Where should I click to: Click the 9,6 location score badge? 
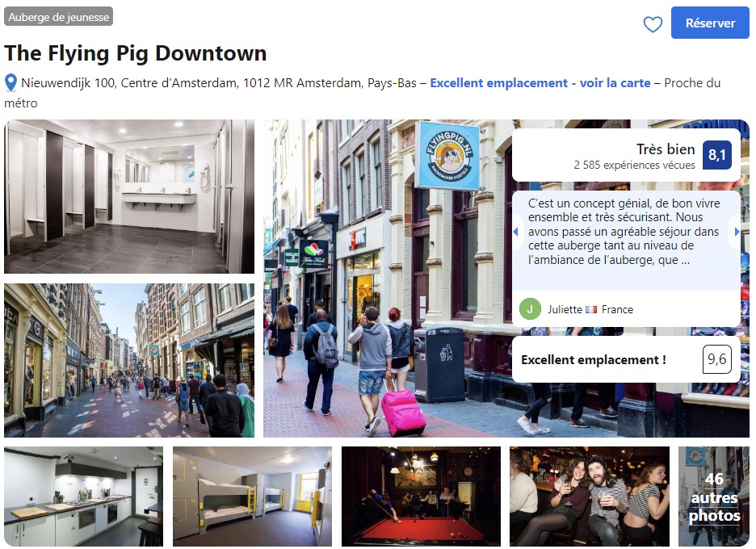pyautogui.click(x=716, y=359)
